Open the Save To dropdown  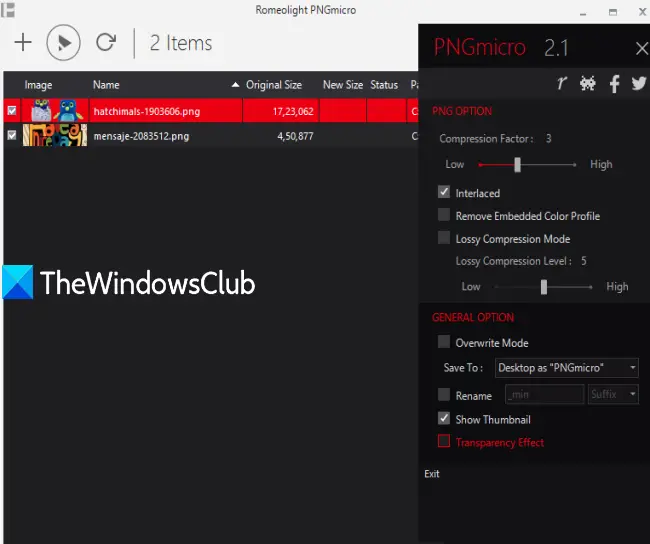(567, 368)
